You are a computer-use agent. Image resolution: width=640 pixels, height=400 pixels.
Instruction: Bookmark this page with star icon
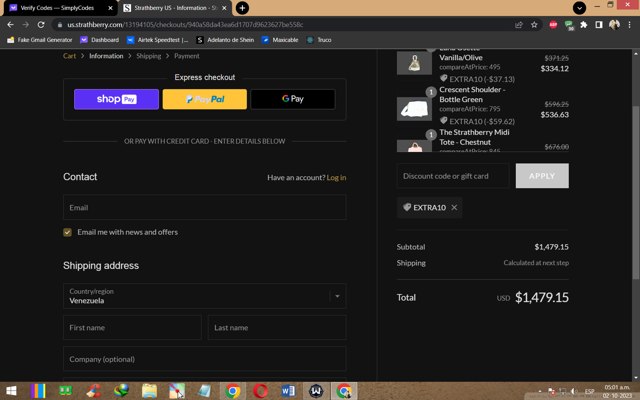tap(534, 25)
